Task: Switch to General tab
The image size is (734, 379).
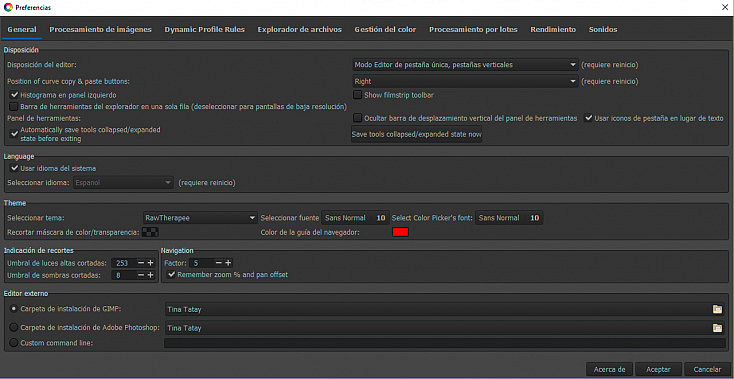Action: point(22,29)
